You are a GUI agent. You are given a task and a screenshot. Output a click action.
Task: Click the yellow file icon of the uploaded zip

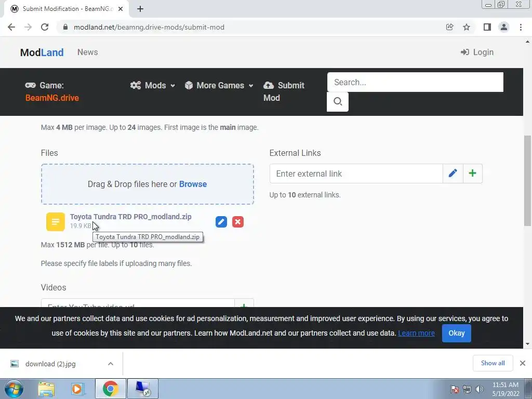(55, 222)
